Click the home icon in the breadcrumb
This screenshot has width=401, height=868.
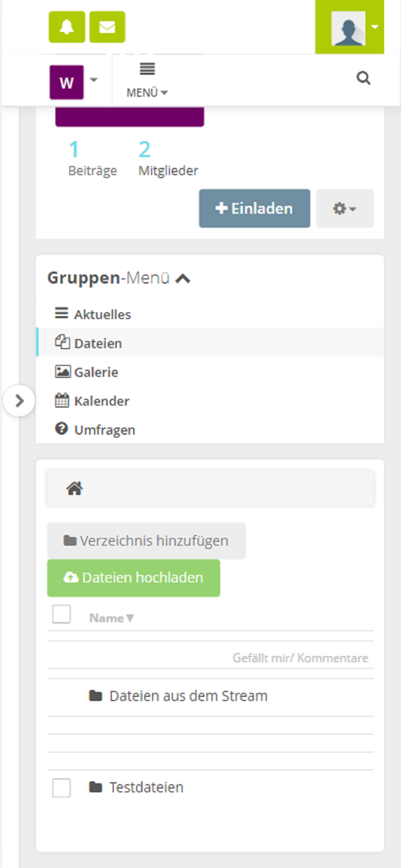click(x=75, y=488)
